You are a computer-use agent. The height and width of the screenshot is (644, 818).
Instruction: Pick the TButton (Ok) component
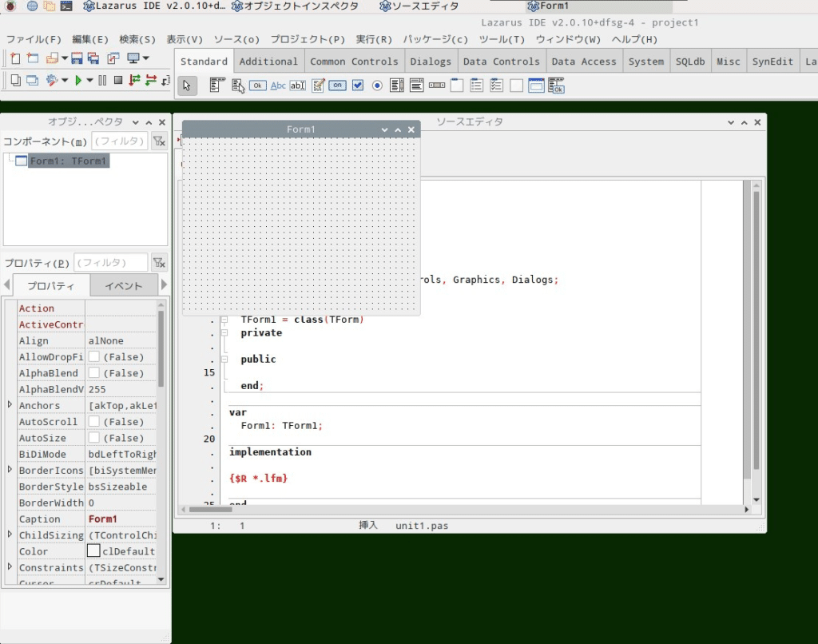[x=258, y=85]
